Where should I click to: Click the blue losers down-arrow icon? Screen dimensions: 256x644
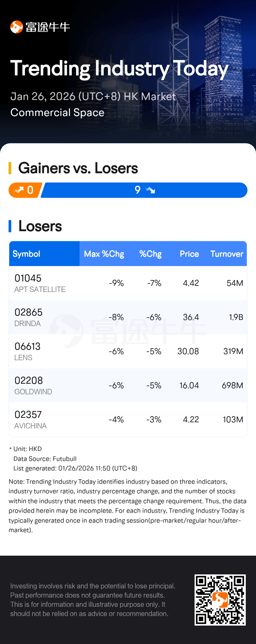point(150,190)
